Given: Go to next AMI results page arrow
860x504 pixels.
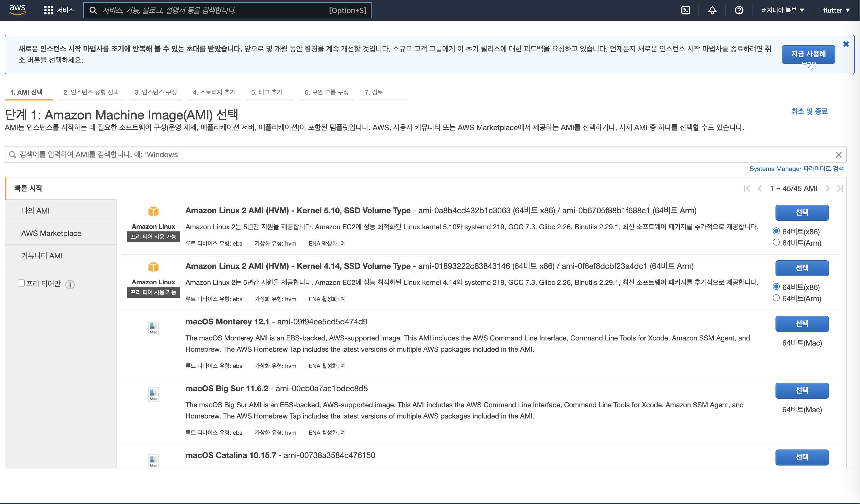Looking at the screenshot, I should coord(828,189).
